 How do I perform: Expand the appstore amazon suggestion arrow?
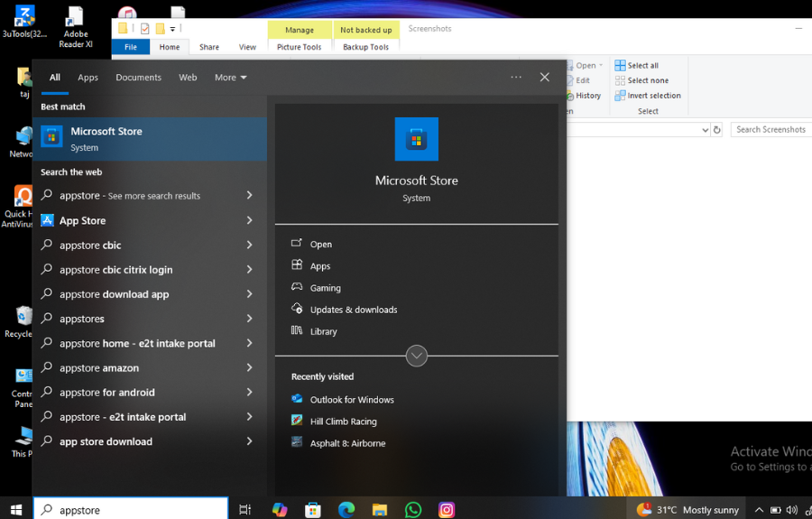coord(249,367)
